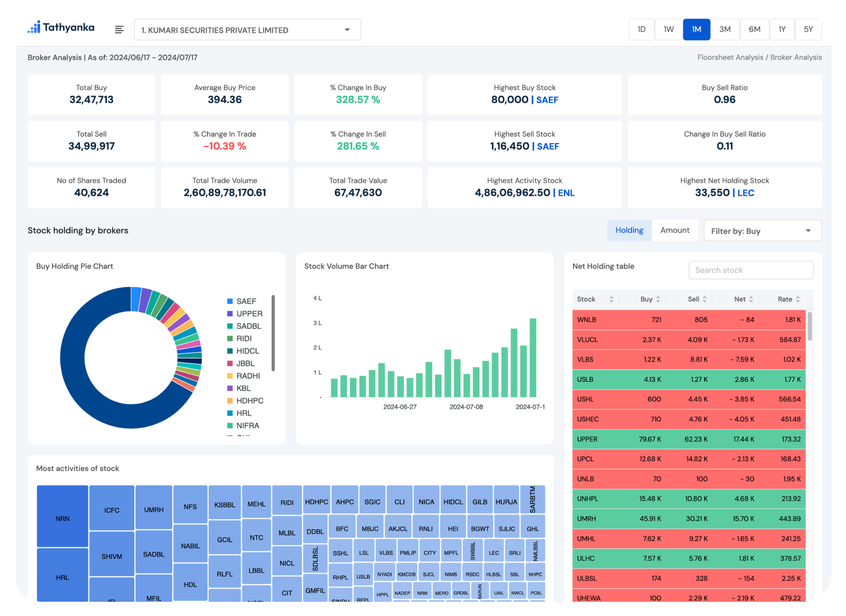Image resolution: width=846 pixels, height=616 pixels.
Task: Click the SAEF blue legend marker
Action: pyautogui.click(x=230, y=301)
